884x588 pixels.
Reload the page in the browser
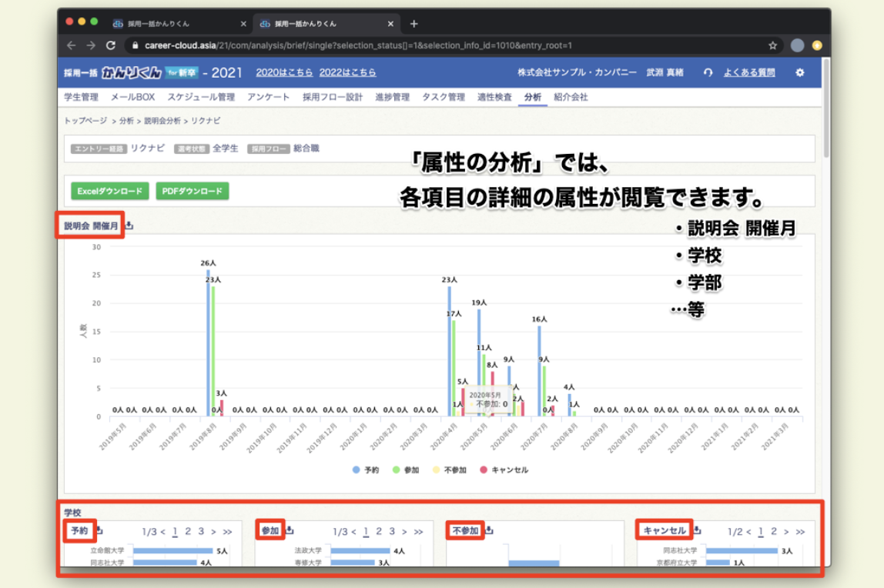coord(111,45)
